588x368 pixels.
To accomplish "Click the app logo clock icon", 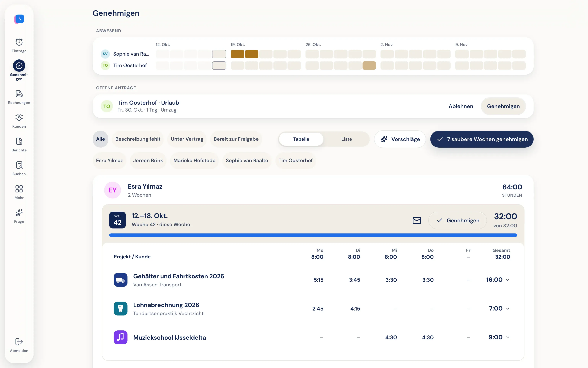I will (x=19, y=19).
